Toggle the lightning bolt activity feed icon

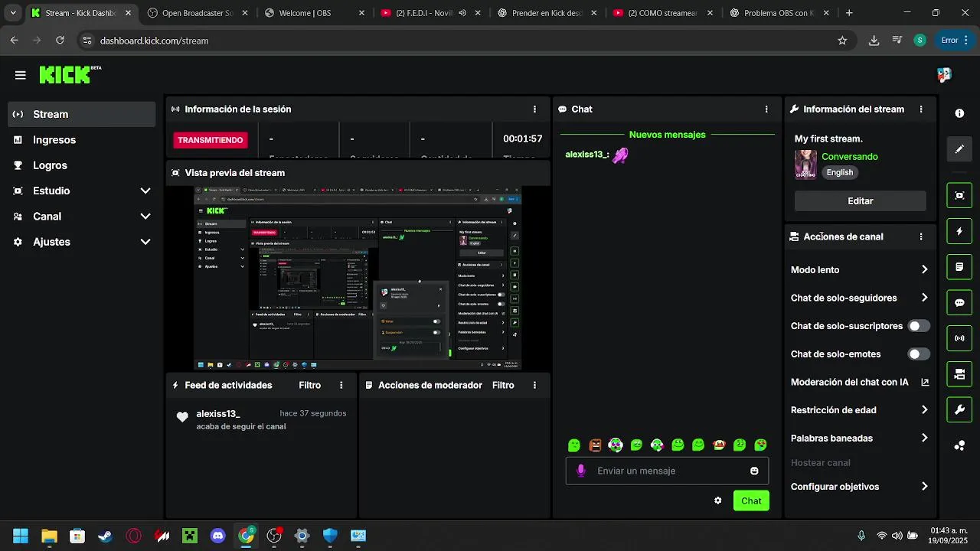(x=959, y=231)
